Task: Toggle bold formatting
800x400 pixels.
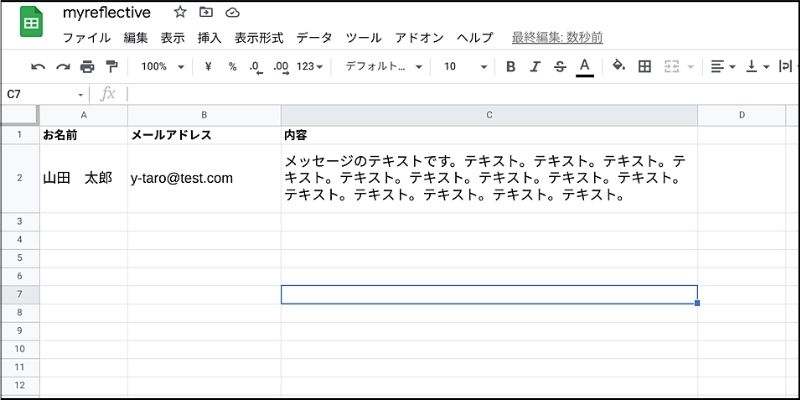Action: click(x=511, y=66)
